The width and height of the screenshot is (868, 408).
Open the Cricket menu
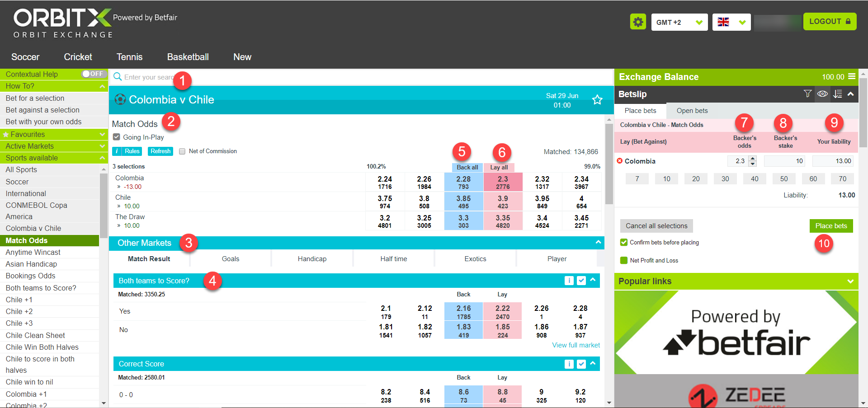(x=78, y=57)
